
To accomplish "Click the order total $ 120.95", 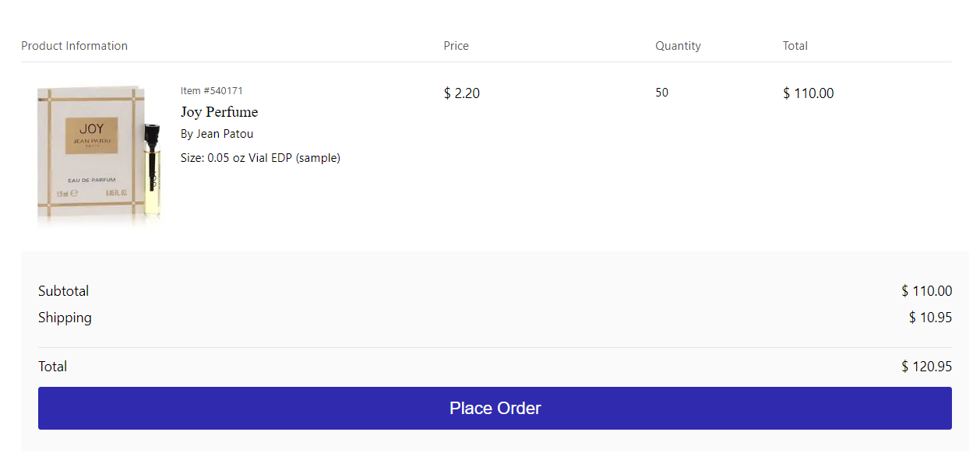I will click(926, 367).
